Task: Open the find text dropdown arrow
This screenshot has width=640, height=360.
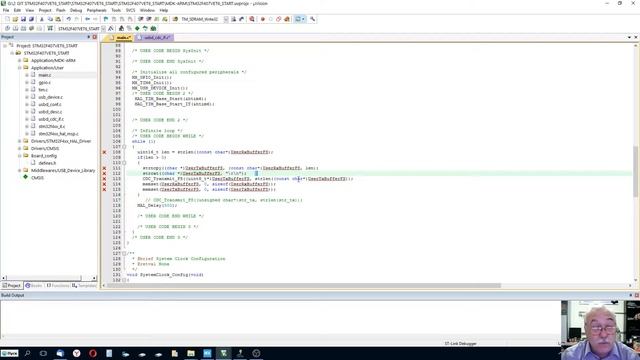Action: click(x=226, y=19)
